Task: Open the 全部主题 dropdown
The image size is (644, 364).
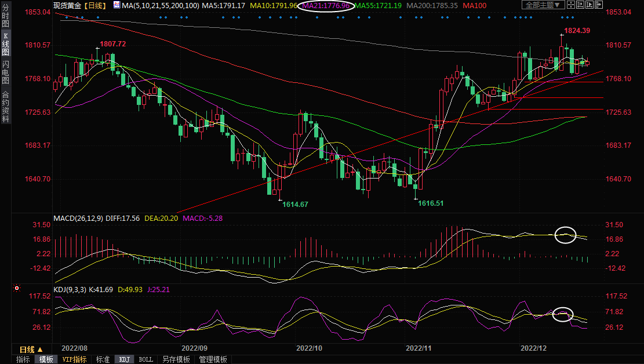Action: 543,5
